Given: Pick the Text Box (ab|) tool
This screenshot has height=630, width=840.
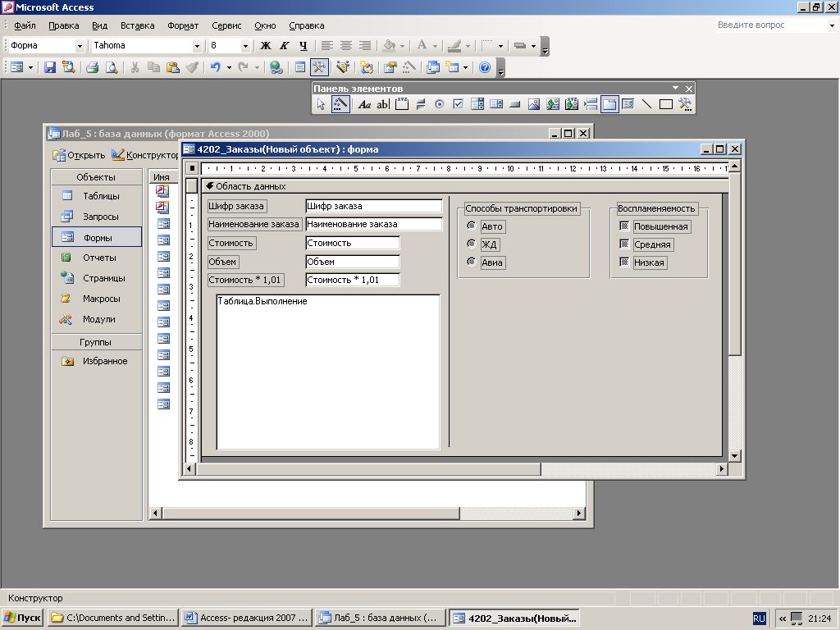Looking at the screenshot, I should click(x=382, y=104).
